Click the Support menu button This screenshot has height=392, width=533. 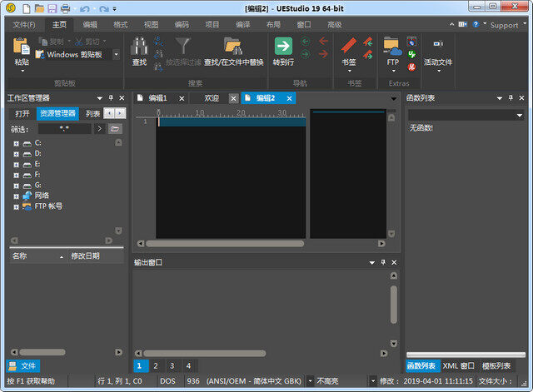[x=504, y=25]
